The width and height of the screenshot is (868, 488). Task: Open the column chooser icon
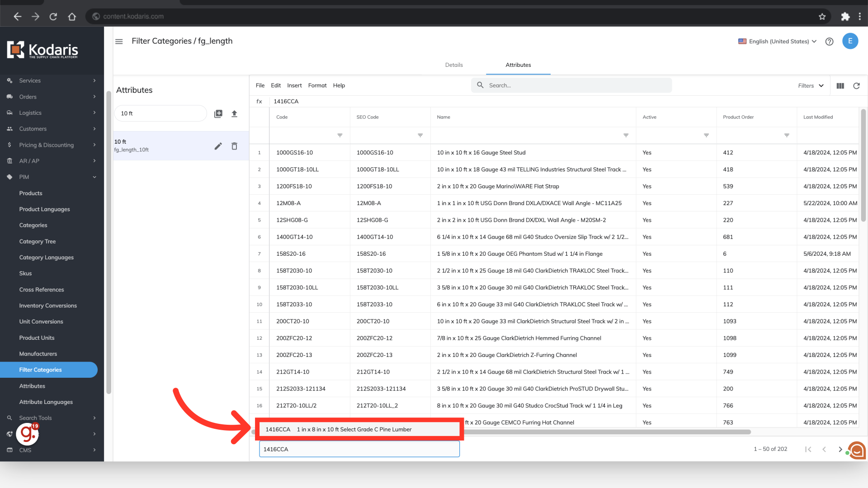pyautogui.click(x=840, y=86)
